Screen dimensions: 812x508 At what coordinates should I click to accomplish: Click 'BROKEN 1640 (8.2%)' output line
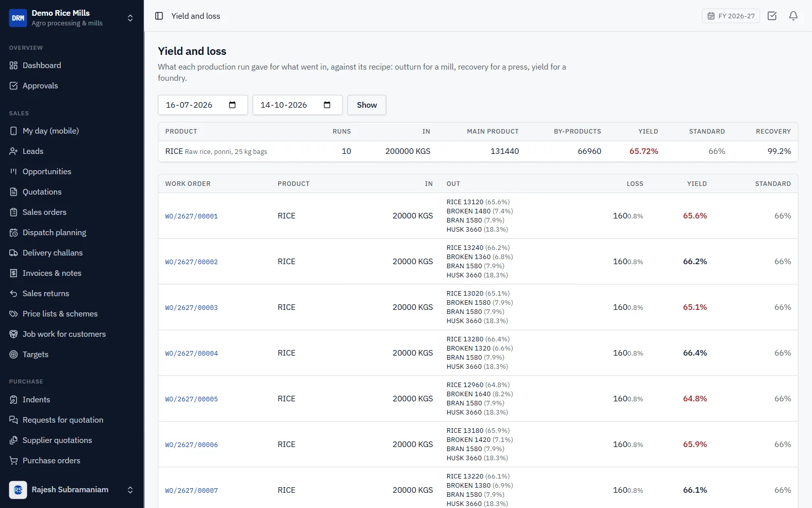click(480, 394)
